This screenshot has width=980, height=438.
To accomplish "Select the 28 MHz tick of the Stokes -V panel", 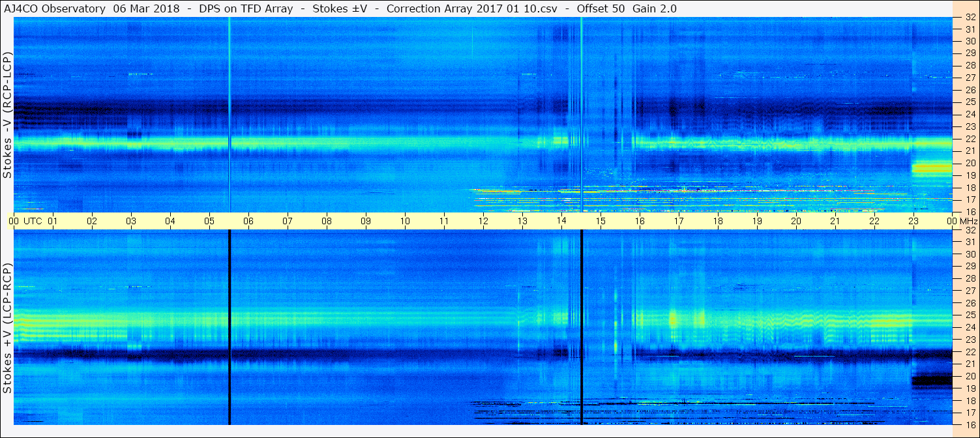I will pyautogui.click(x=970, y=65).
